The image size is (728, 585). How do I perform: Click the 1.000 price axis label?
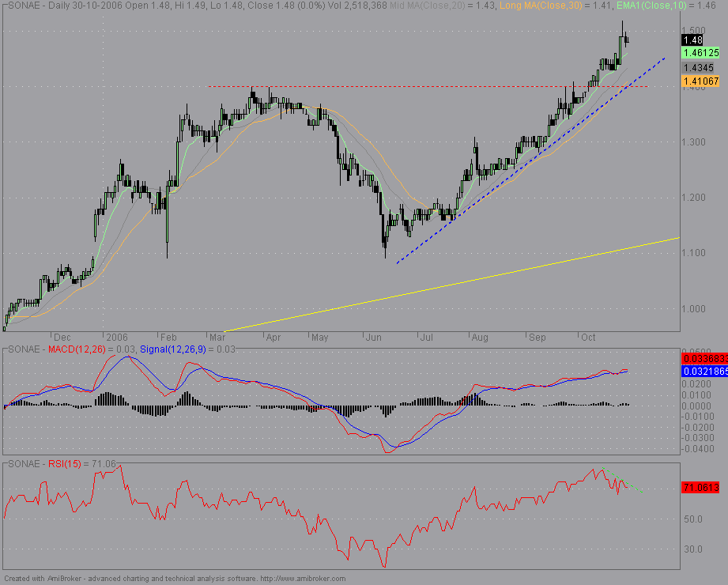[x=693, y=308]
